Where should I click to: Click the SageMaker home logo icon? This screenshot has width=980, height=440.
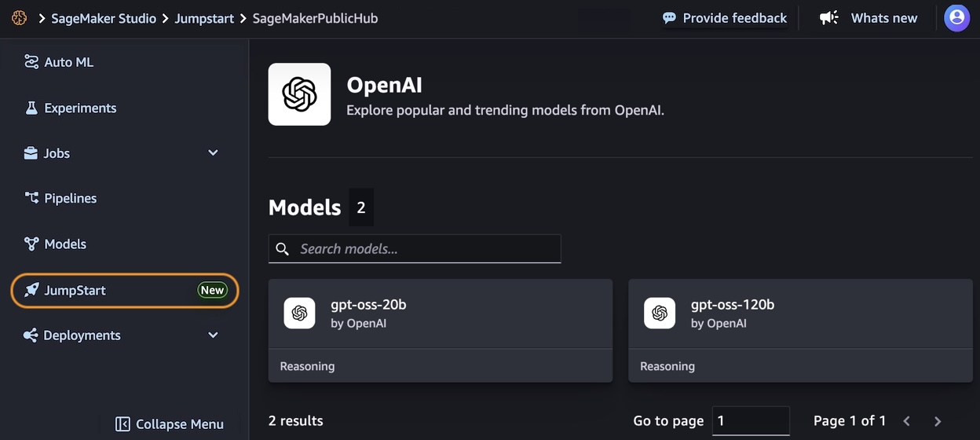pyautogui.click(x=19, y=17)
